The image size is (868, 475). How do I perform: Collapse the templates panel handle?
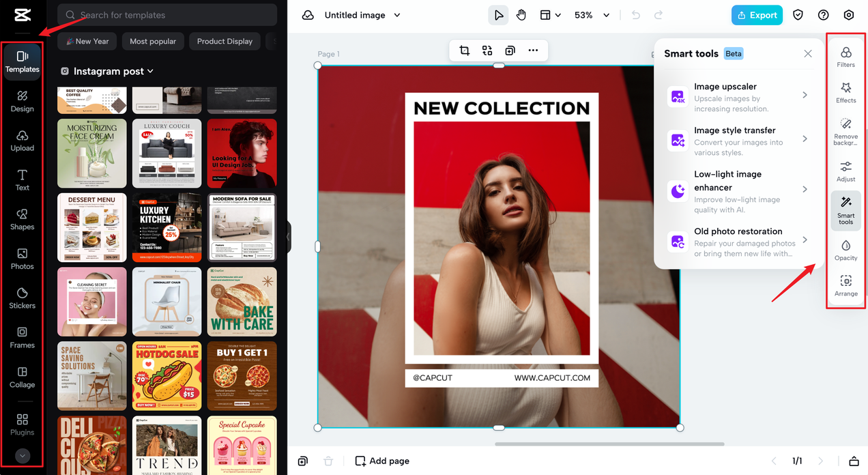coord(288,237)
